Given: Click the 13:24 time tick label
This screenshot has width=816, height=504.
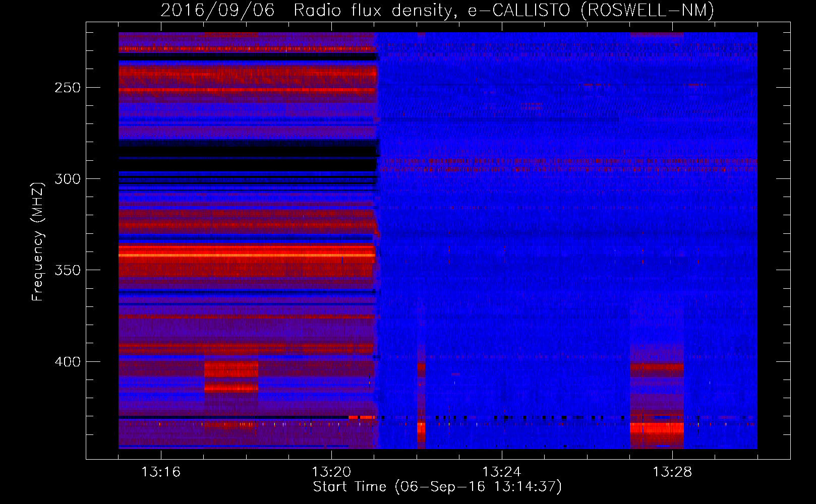Looking at the screenshot, I should 502,472.
